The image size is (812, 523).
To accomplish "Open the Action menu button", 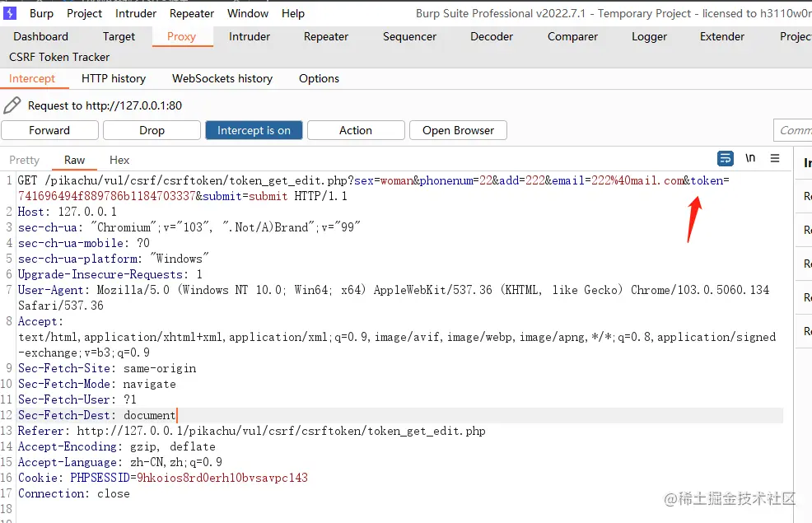I will [x=356, y=130].
